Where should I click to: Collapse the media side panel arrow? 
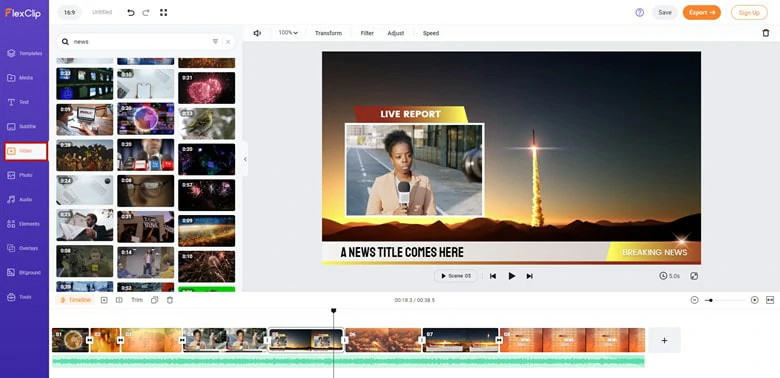click(x=245, y=159)
